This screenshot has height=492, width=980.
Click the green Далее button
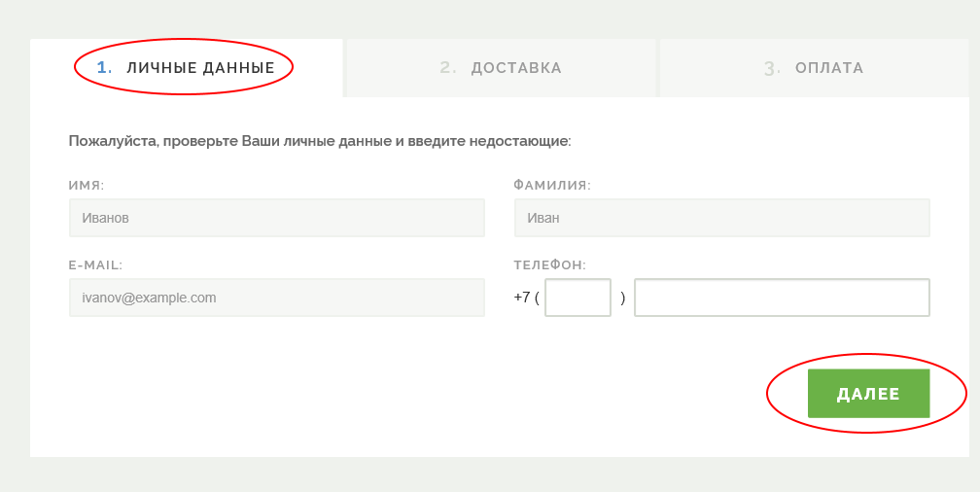[x=868, y=393]
